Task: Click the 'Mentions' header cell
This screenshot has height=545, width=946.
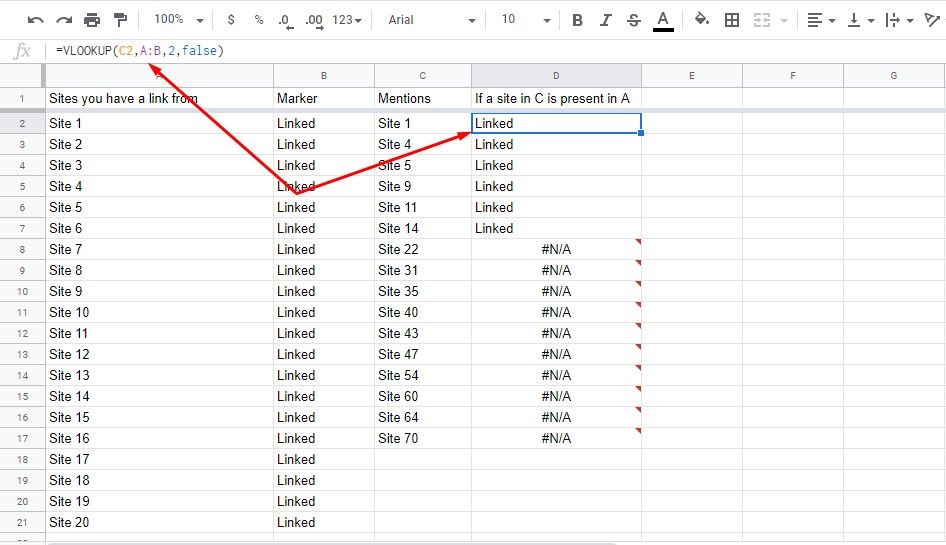Action: 422,98
